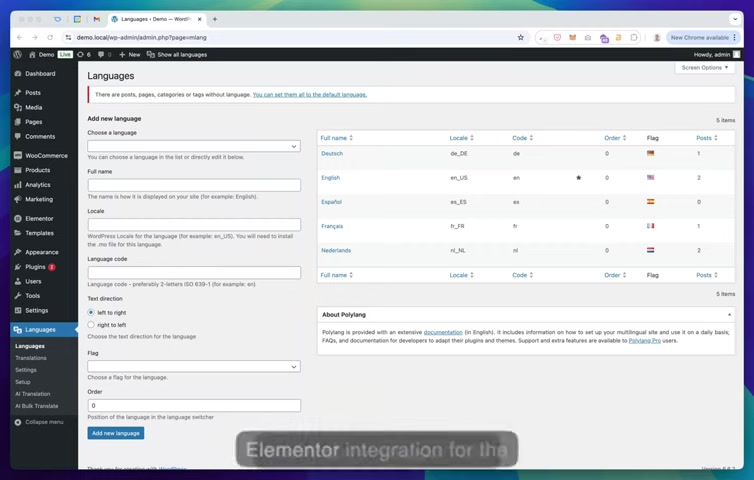Open Elementor icon in sidebar
Viewport: 754px width, 480px height.
pyautogui.click(x=18, y=218)
